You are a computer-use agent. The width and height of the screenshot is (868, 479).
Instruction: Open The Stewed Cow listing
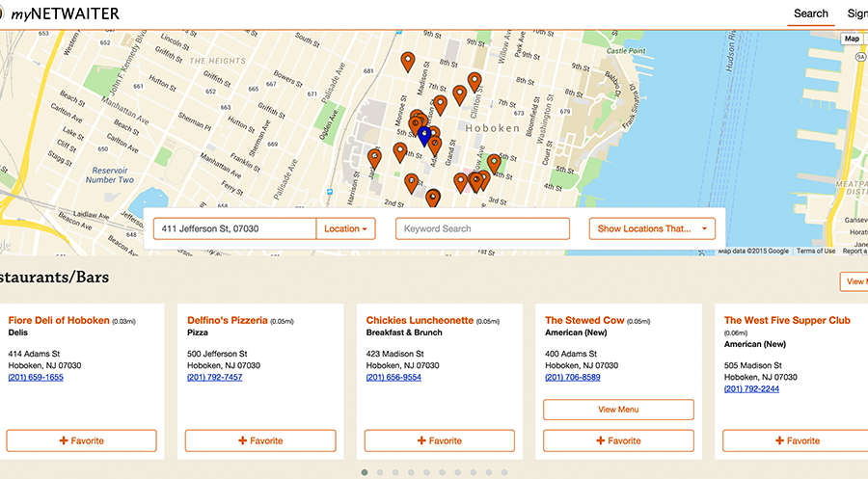[x=584, y=320]
